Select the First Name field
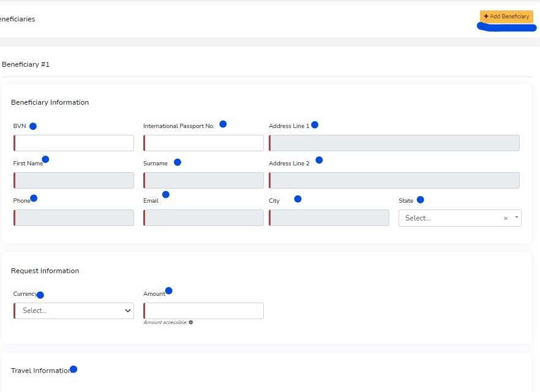 [x=73, y=181]
